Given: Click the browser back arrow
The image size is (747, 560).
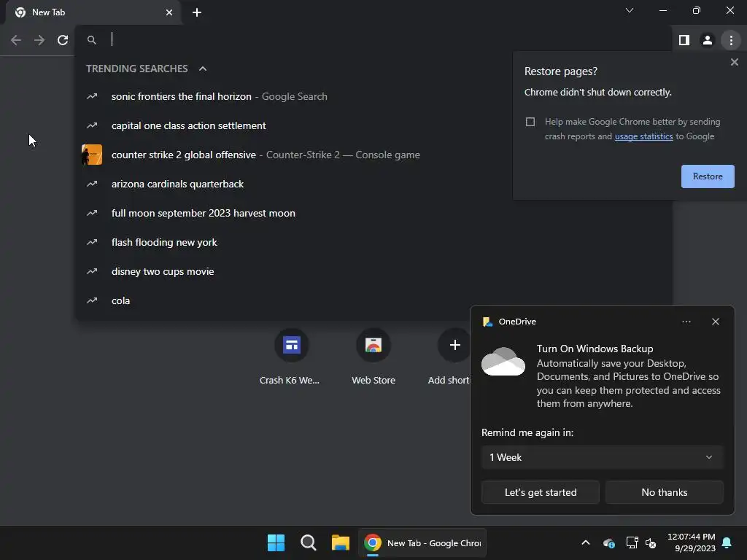Looking at the screenshot, I should 16,40.
